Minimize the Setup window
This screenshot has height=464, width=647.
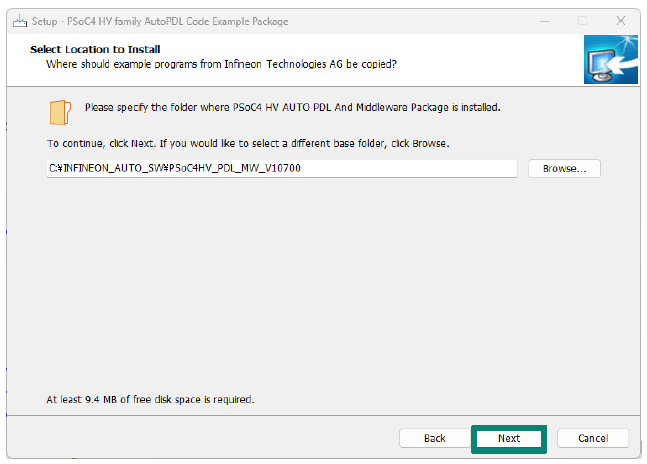tap(544, 21)
